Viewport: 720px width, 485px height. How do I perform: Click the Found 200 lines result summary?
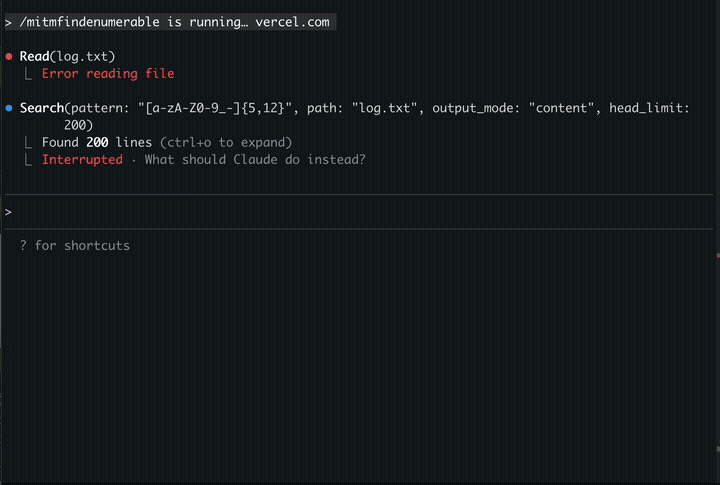pyautogui.click(x=97, y=142)
